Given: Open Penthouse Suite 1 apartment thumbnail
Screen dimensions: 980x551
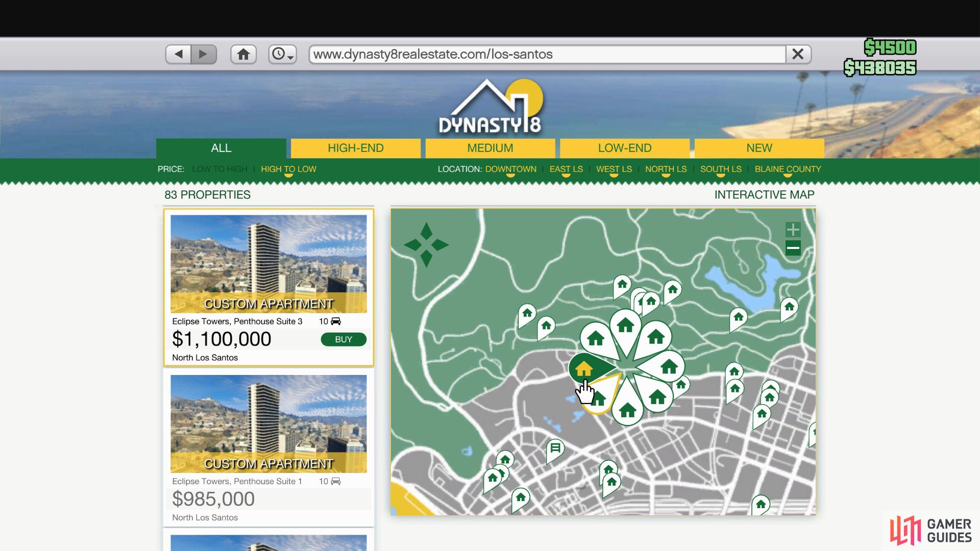Looking at the screenshot, I should [268, 424].
